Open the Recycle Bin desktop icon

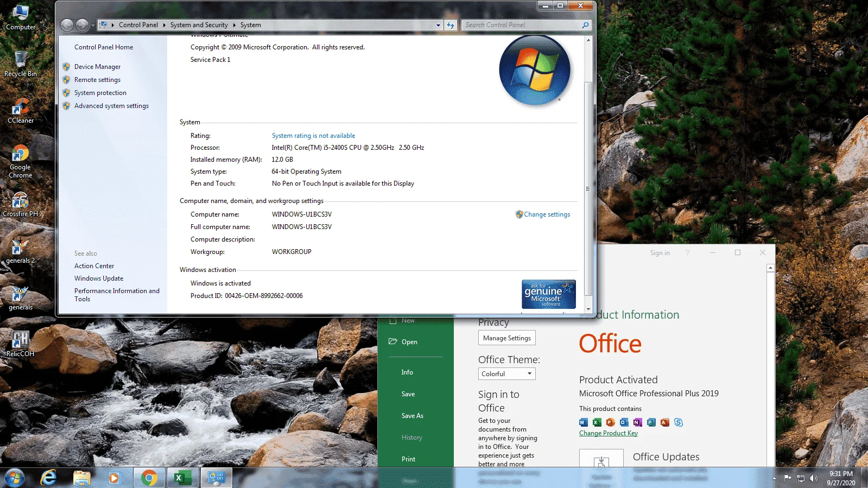click(20, 64)
